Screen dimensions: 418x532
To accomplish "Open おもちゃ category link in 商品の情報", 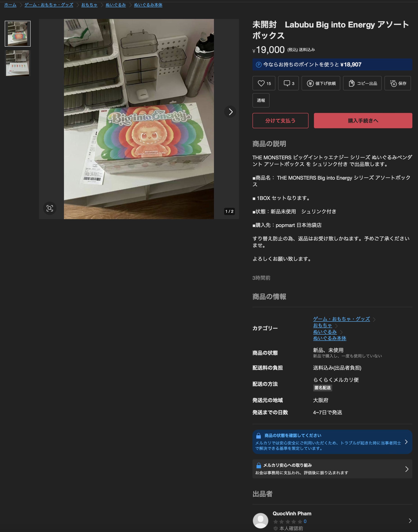I will pyautogui.click(x=323, y=325).
